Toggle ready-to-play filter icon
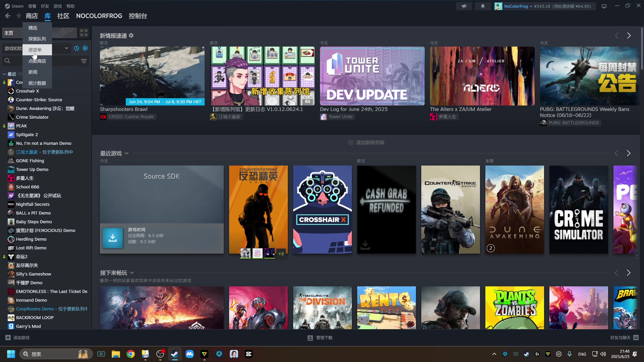 pos(85,48)
